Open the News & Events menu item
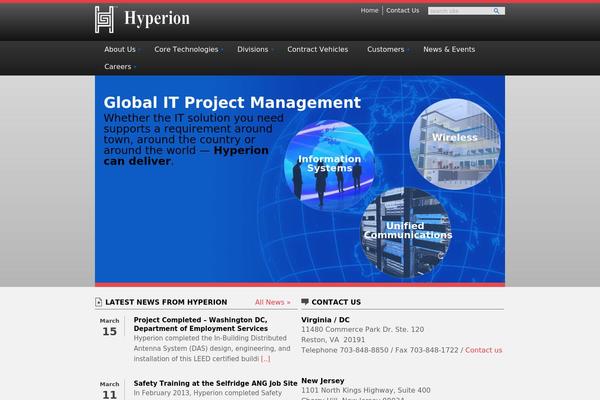Image resolution: width=600 pixels, height=400 pixels. (x=449, y=49)
